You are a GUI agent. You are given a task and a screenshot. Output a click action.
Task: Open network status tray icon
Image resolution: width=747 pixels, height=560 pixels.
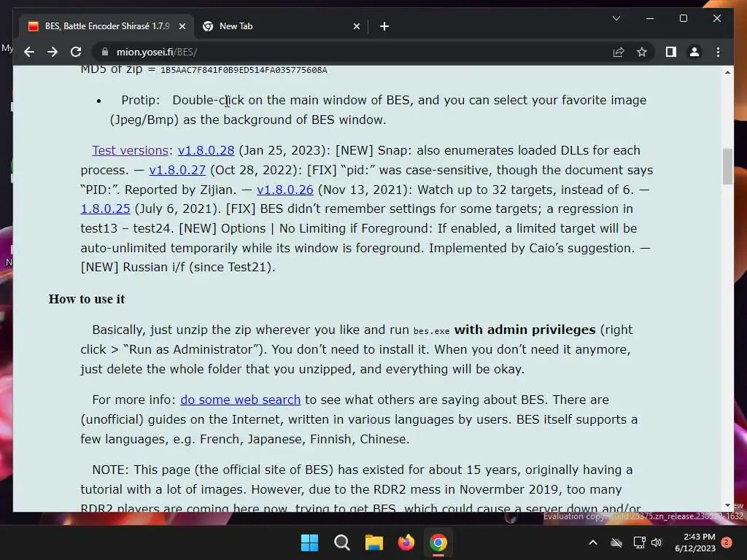(639, 542)
